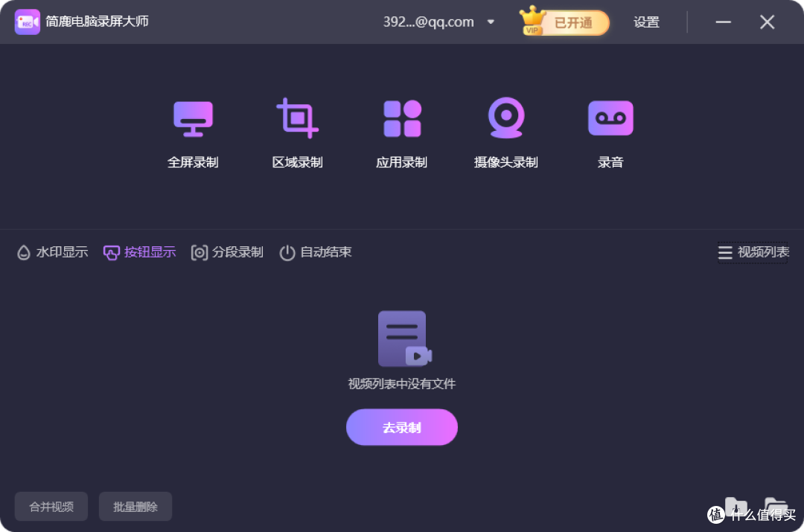Click the app logo in title bar
The height and width of the screenshot is (532, 804).
tap(28, 22)
